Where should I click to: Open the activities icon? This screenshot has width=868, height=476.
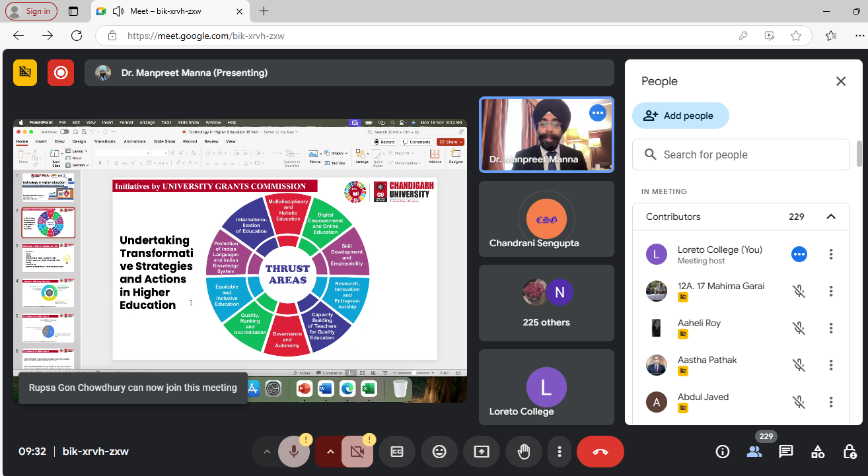coord(818,452)
